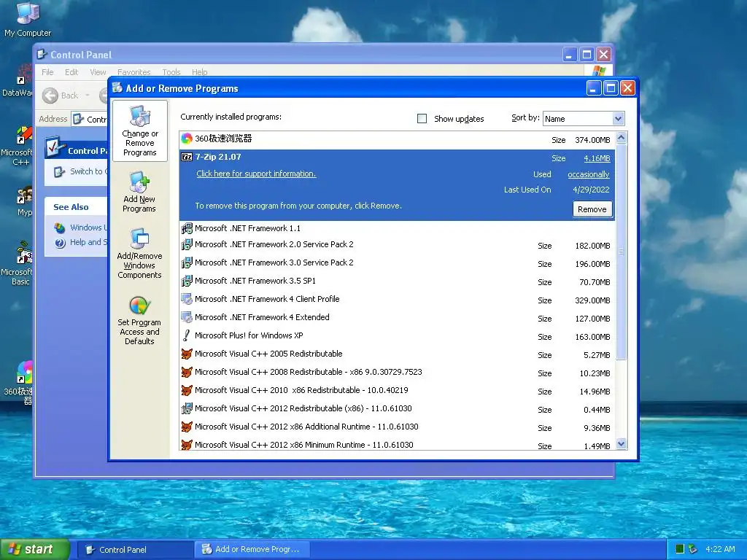The image size is (747, 560).
Task: Click the 360 browser program icon in list
Action: pos(187,139)
